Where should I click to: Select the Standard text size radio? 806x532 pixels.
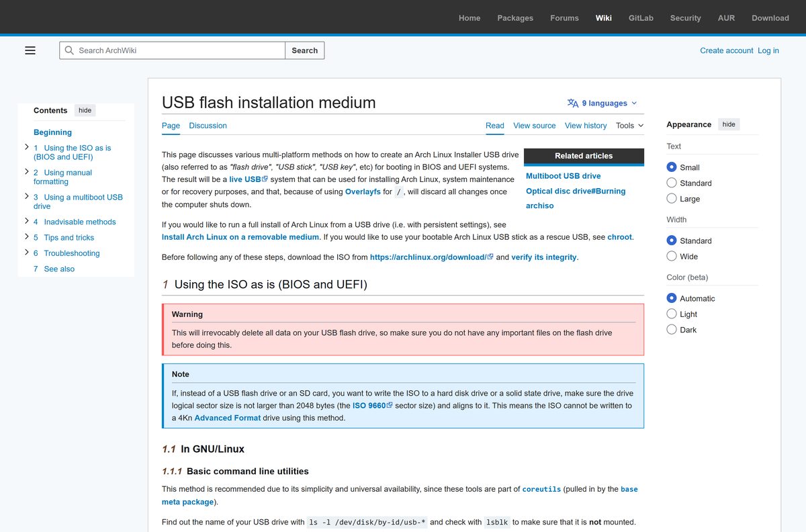point(672,183)
